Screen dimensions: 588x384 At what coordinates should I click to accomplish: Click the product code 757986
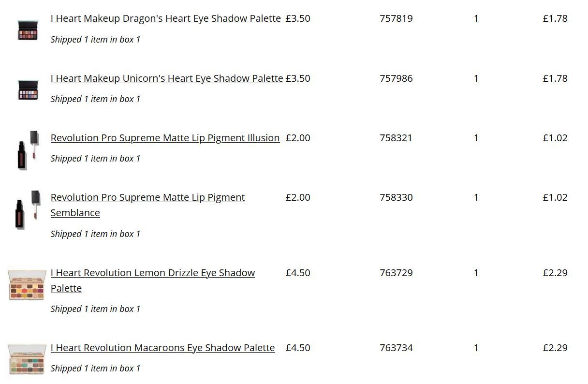[x=396, y=78]
